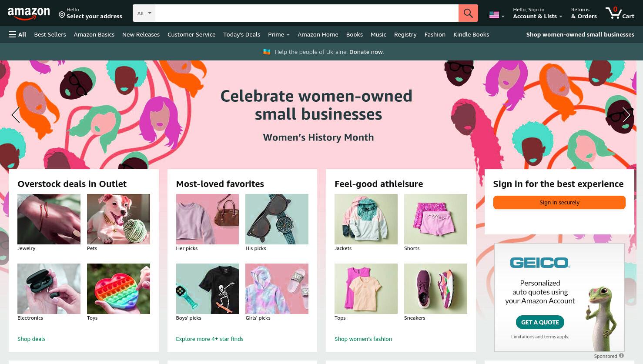Open Boys' picks thumbnail
The width and height of the screenshot is (643, 364).
click(x=208, y=289)
